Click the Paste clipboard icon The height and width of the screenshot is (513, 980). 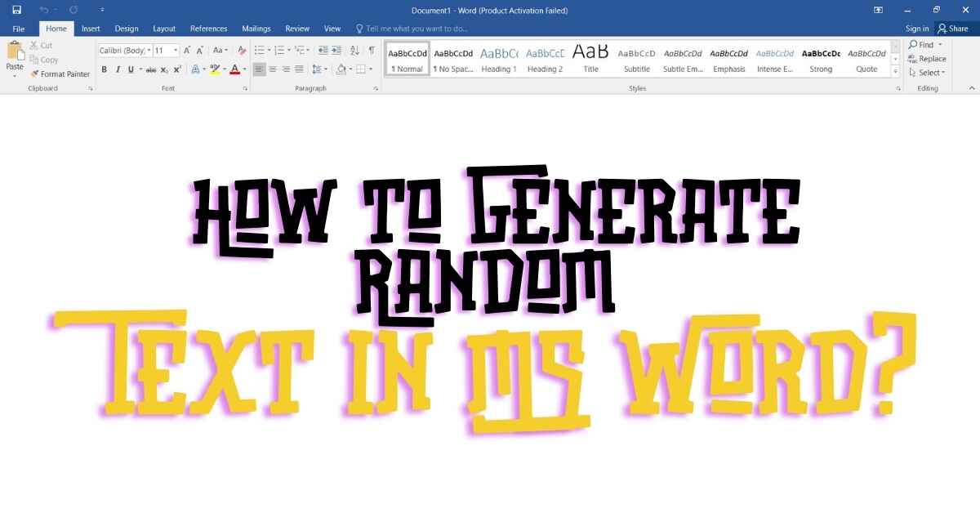point(15,52)
